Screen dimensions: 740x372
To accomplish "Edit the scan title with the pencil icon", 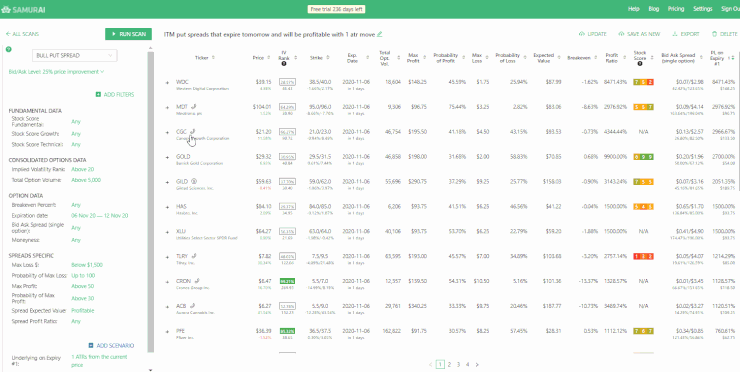I will tap(379, 34).
